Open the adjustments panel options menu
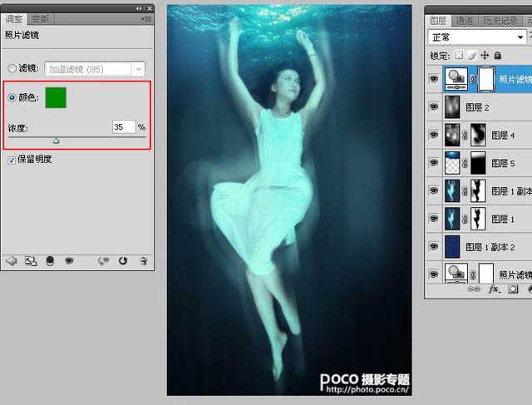The width and height of the screenshot is (532, 405). pyautogui.click(x=146, y=18)
